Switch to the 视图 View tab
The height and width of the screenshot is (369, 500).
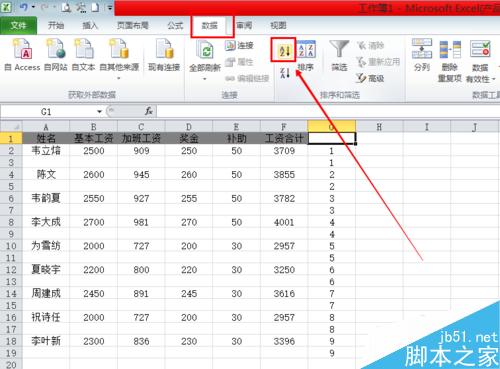tap(278, 25)
